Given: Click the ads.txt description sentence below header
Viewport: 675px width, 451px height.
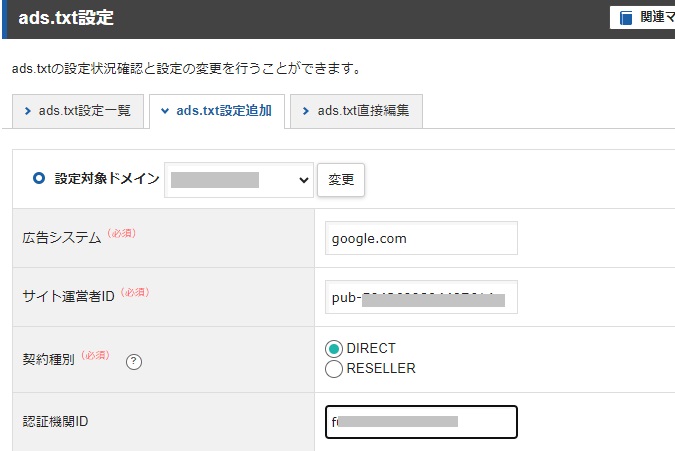Looking at the screenshot, I should 186,69.
